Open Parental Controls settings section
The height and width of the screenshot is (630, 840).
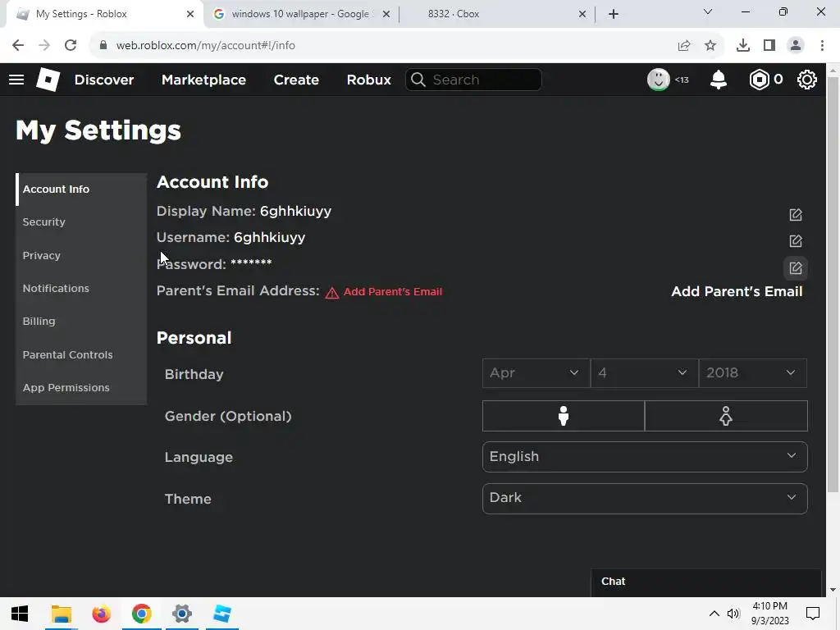(81, 354)
